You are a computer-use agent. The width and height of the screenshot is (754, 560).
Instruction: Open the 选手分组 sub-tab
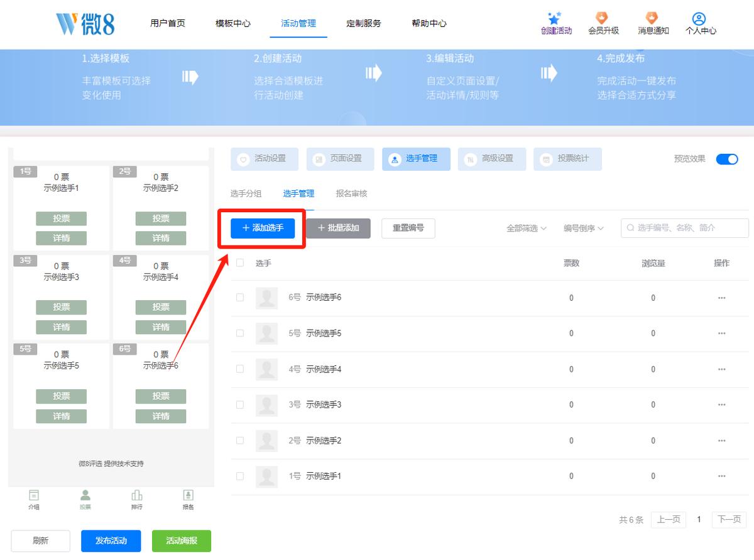click(x=246, y=194)
